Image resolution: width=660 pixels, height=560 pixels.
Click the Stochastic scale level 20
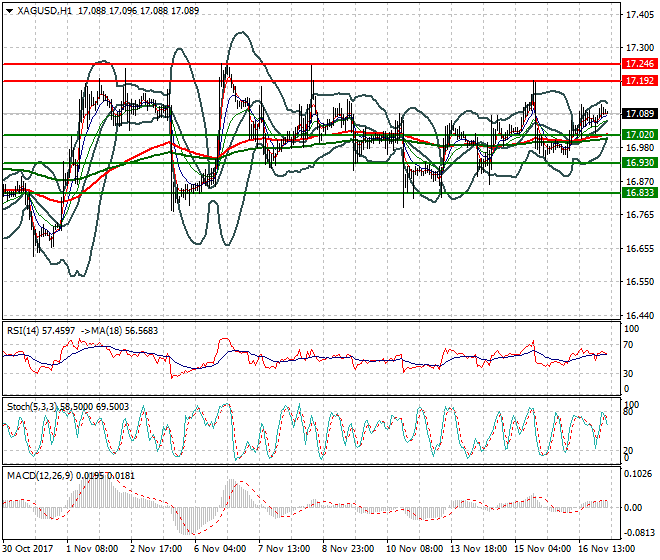628,451
